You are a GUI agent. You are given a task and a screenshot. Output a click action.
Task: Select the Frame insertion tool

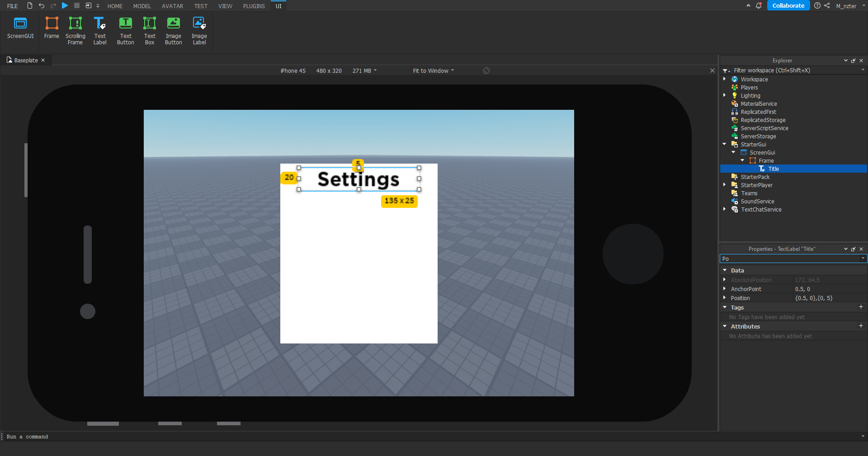(x=51, y=28)
